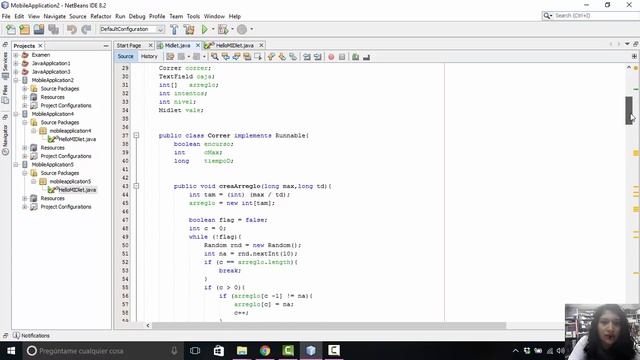Run the project with green play icon
Image resolution: width=640 pixels, height=360 pixels.
204,29
